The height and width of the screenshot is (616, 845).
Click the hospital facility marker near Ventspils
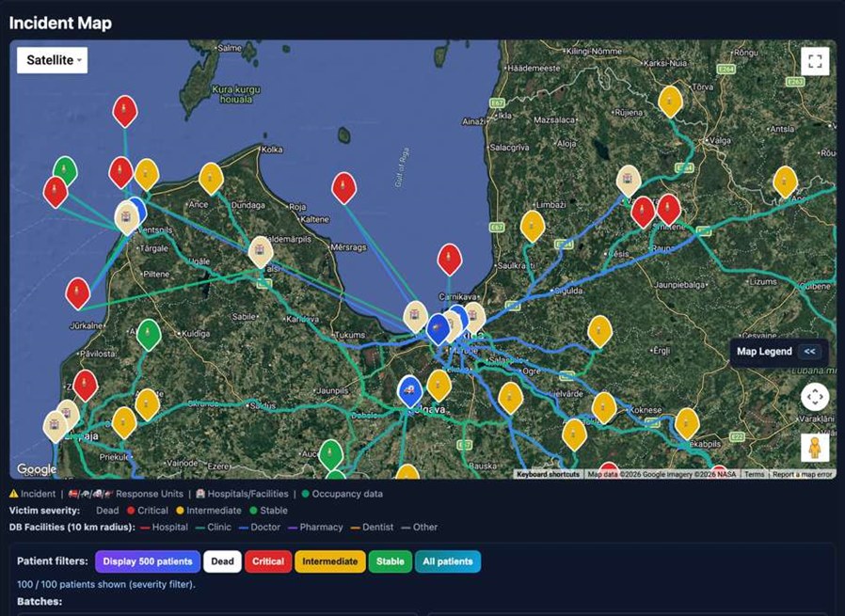125,217
